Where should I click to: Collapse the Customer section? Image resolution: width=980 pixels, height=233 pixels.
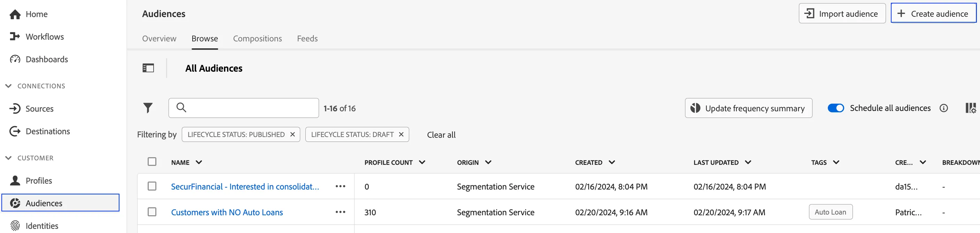click(8, 158)
